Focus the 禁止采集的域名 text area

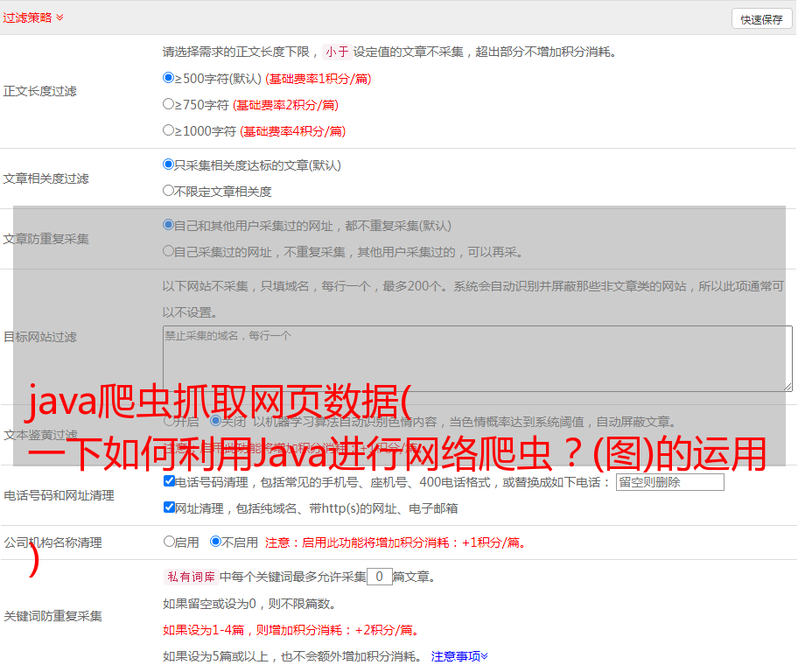pos(477,358)
